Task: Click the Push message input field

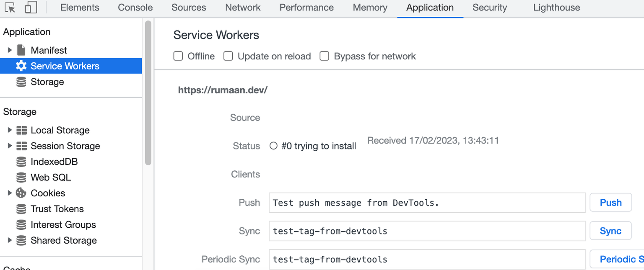Action: [x=427, y=203]
